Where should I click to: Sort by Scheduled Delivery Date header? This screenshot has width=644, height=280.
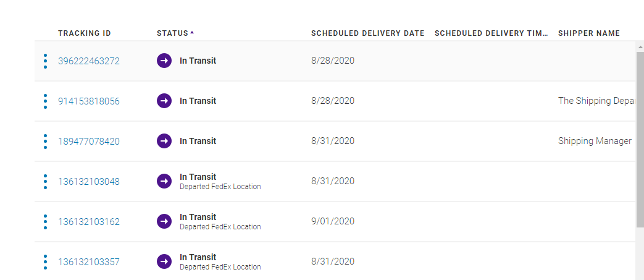click(x=367, y=33)
